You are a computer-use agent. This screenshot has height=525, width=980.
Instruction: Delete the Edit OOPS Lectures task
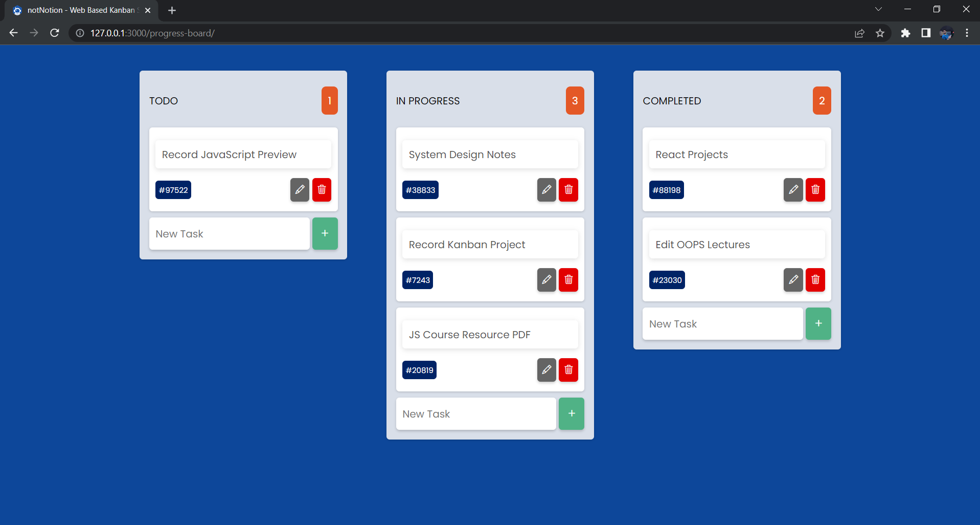[815, 280]
